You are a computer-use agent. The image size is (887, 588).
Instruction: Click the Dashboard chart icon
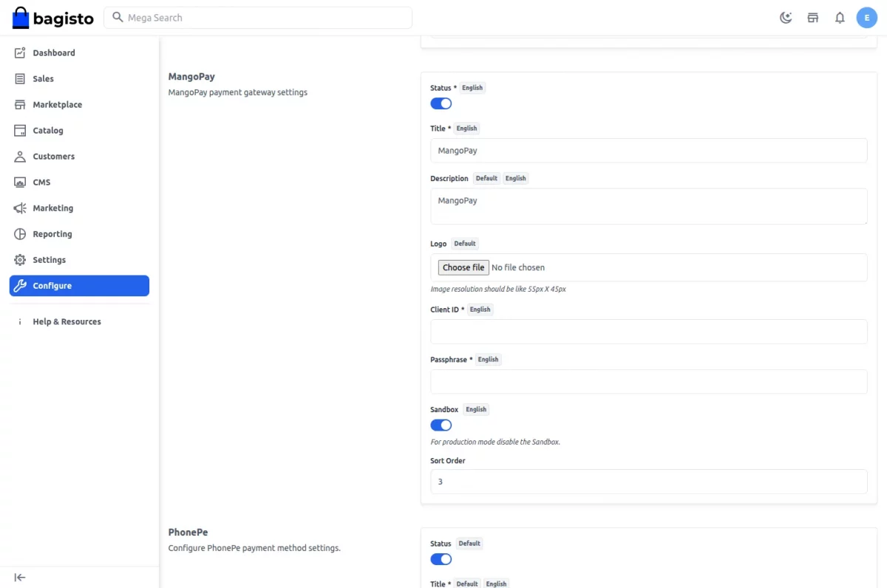pos(20,52)
